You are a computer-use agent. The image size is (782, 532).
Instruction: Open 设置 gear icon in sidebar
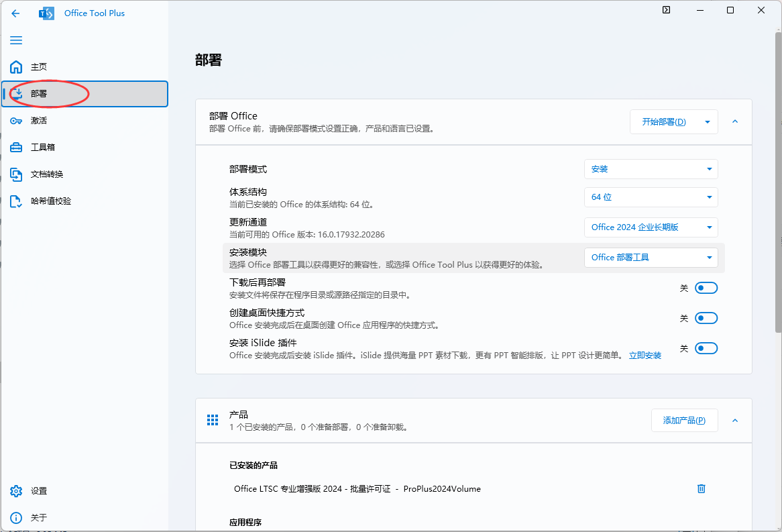pos(16,491)
